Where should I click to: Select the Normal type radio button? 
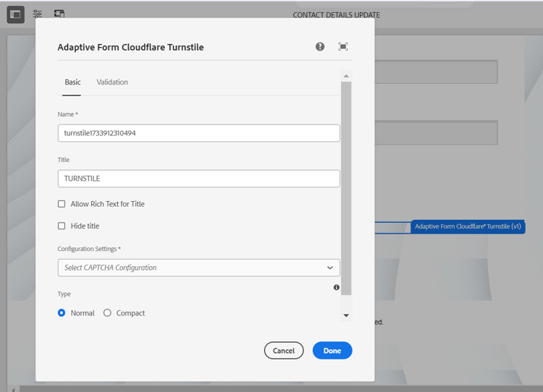click(62, 312)
